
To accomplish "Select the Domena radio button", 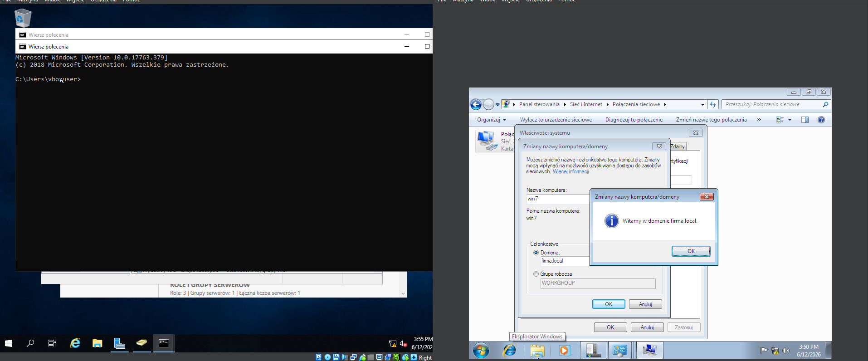I will pos(536,253).
